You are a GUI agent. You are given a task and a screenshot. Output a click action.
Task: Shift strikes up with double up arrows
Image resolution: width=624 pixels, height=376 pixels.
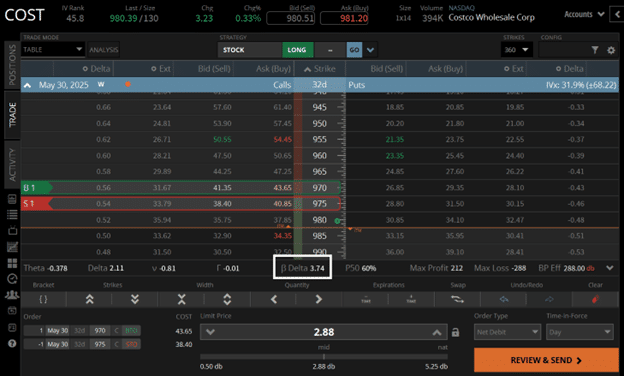(x=90, y=299)
